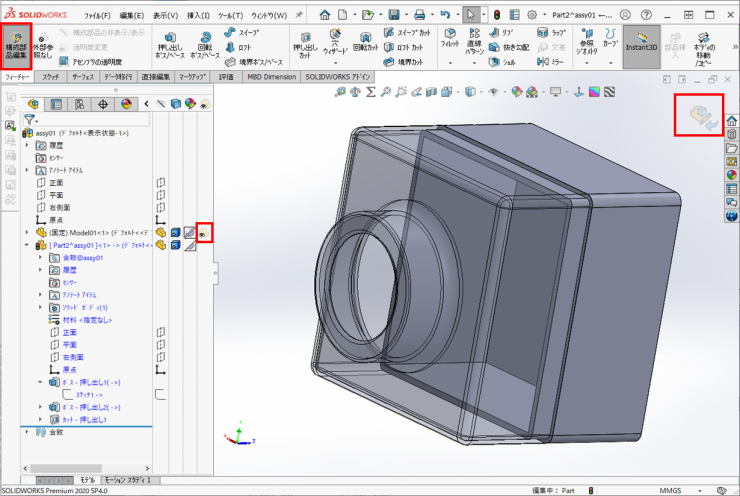Toggle transparency column icon for Part2^assy01
This screenshot has height=496, width=740.
point(188,245)
